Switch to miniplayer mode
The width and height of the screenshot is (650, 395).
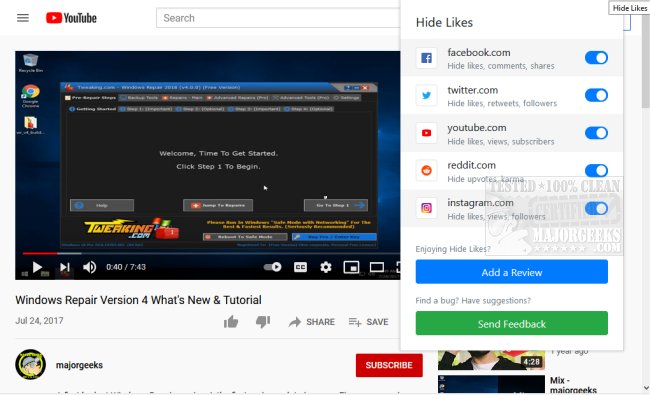tap(351, 267)
